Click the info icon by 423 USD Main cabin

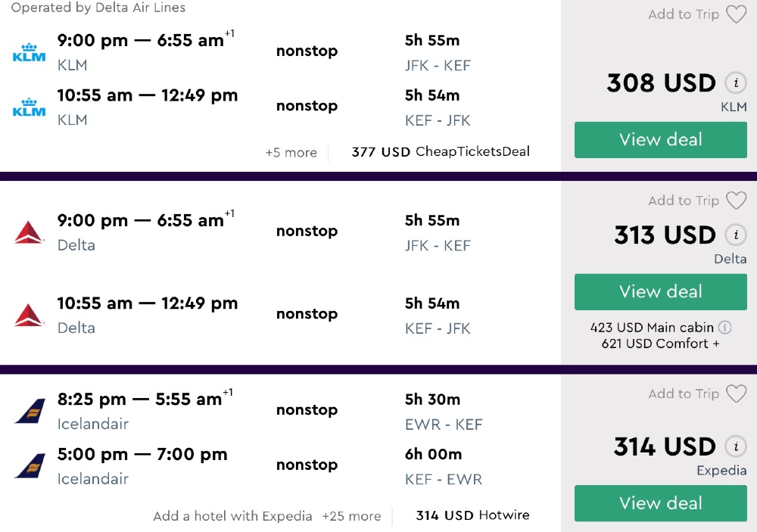(724, 328)
